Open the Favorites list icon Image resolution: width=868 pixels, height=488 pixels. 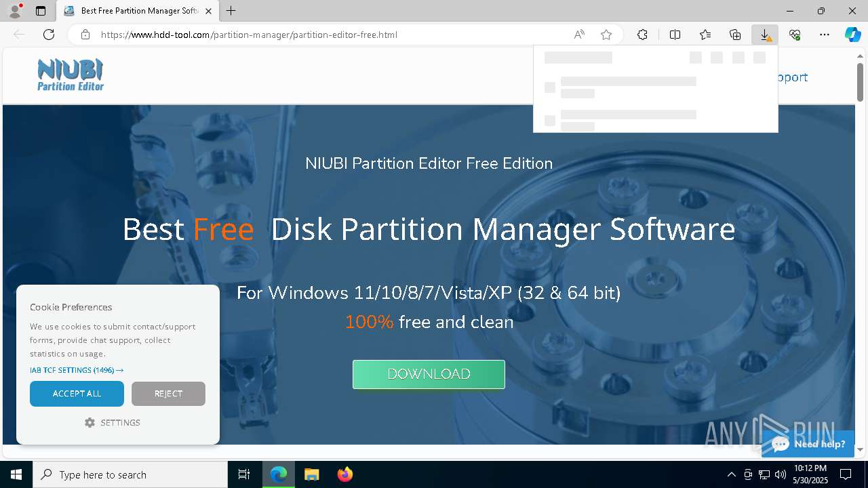point(705,35)
